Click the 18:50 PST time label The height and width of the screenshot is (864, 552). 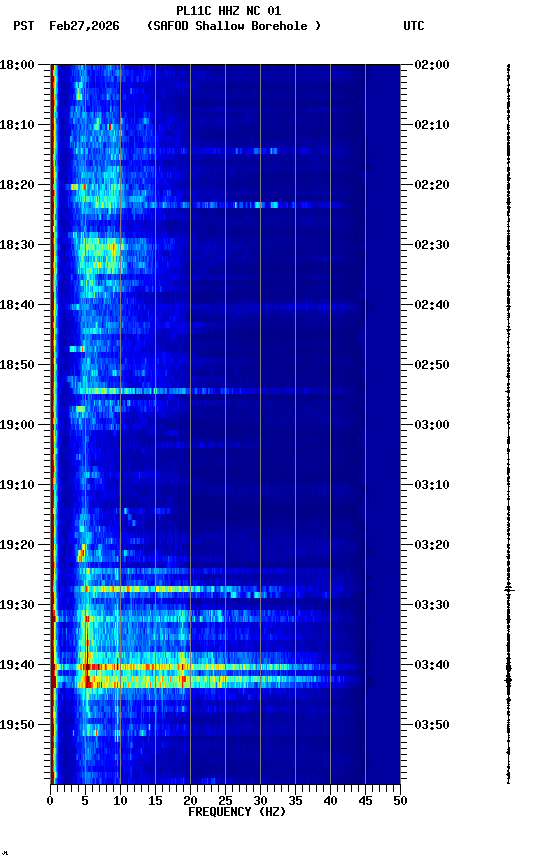(x=17, y=365)
